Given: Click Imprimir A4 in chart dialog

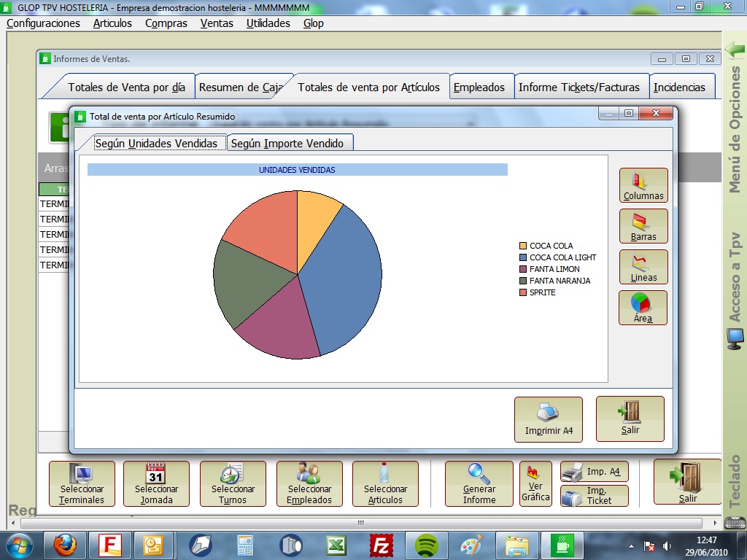Looking at the screenshot, I should pos(549,419).
